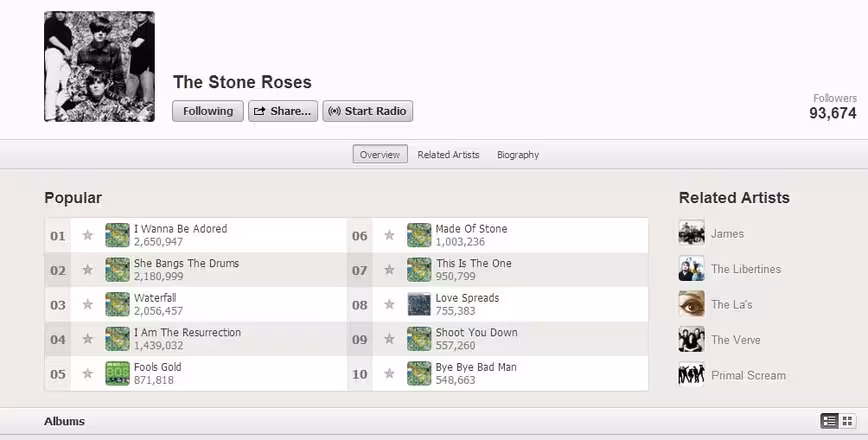Click The Stone Roses artist title
This screenshot has width=868, height=440.
(242, 82)
